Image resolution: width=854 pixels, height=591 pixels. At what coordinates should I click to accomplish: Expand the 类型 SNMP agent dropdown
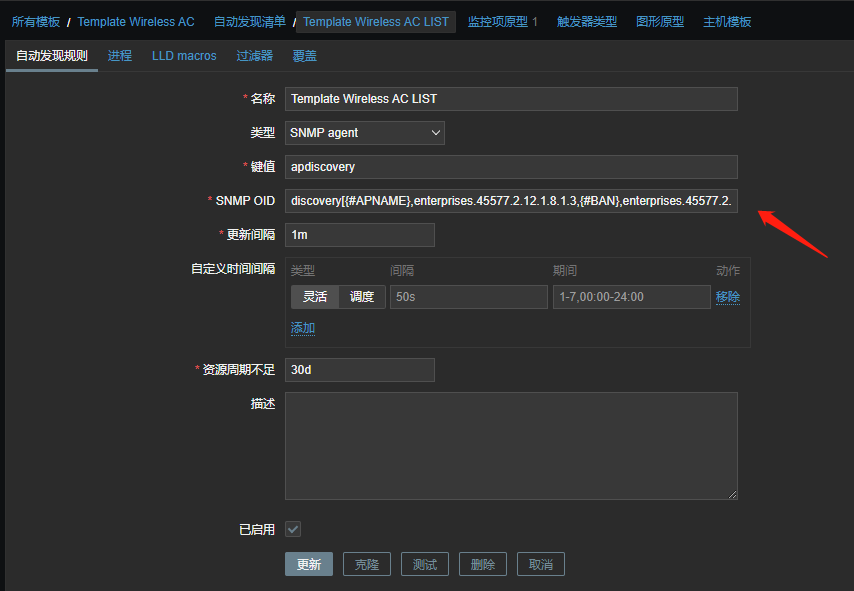click(x=365, y=133)
